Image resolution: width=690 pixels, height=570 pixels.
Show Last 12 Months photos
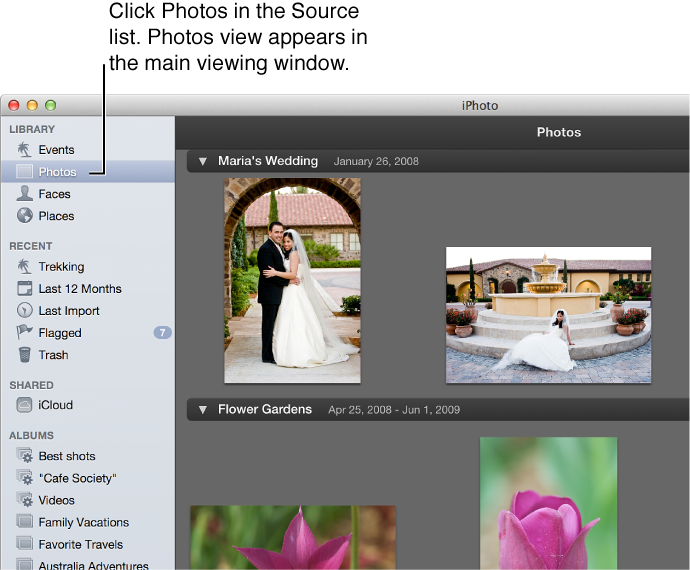tap(88, 289)
